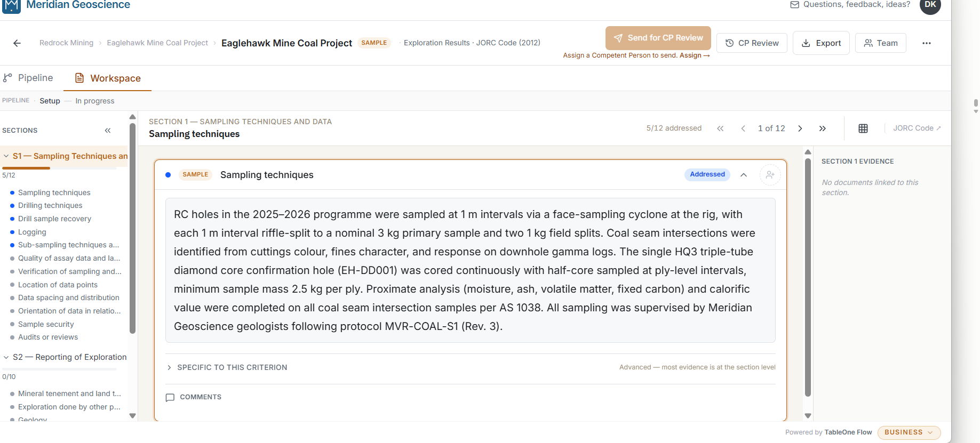
Task: Click the Setup pipeline stage label
Action: [50, 101]
